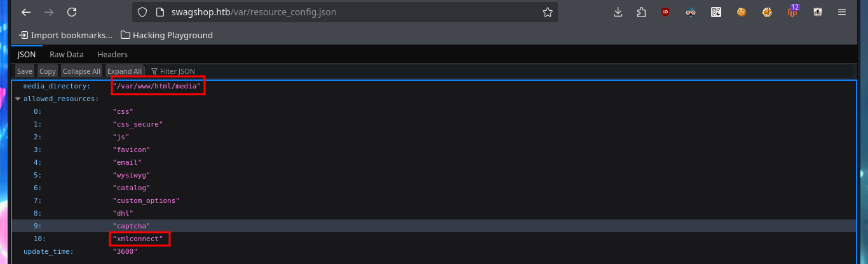Open the Firefox hamburger menu

pos(842,12)
